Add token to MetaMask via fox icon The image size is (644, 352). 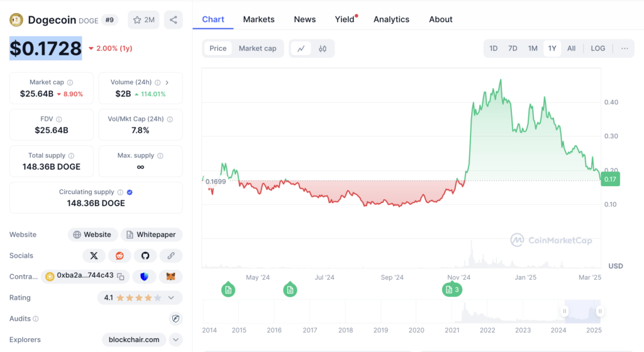(171, 277)
